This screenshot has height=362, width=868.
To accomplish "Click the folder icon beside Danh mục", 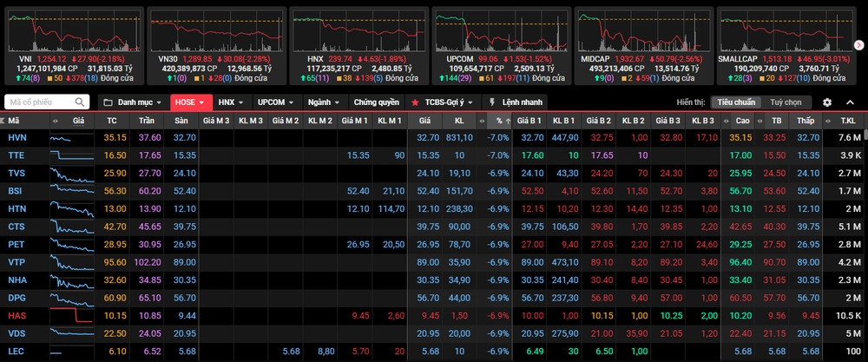I will coord(107,102).
